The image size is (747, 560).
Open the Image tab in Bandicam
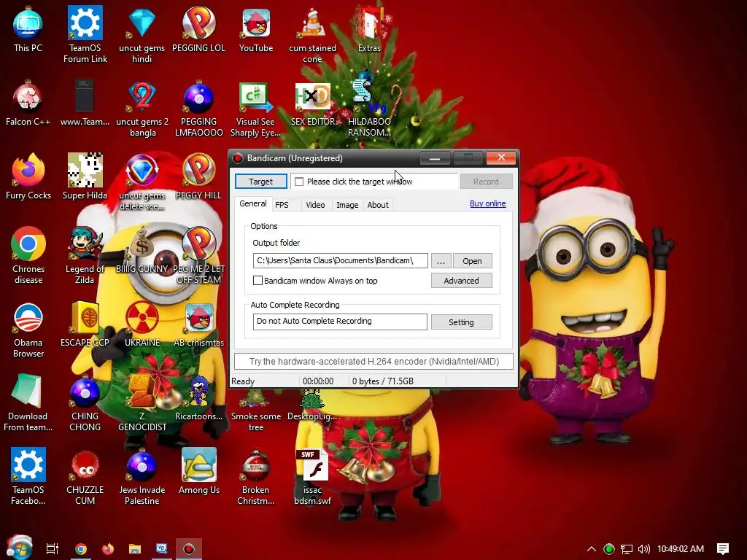coord(347,205)
